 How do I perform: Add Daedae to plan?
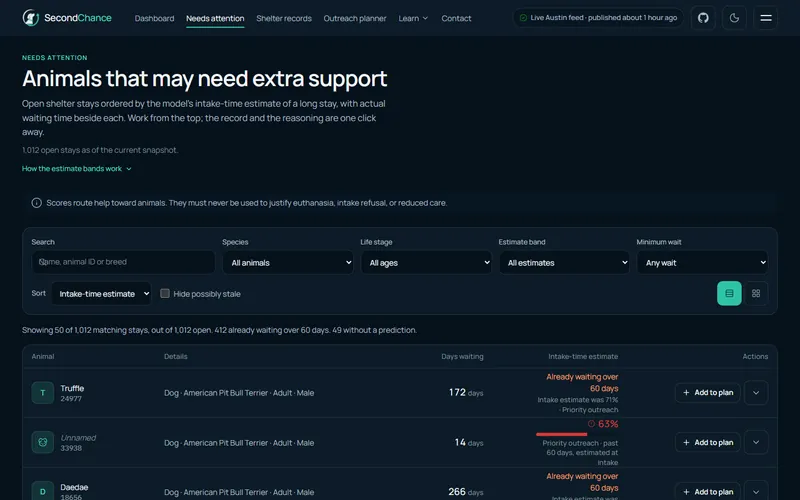click(708, 491)
